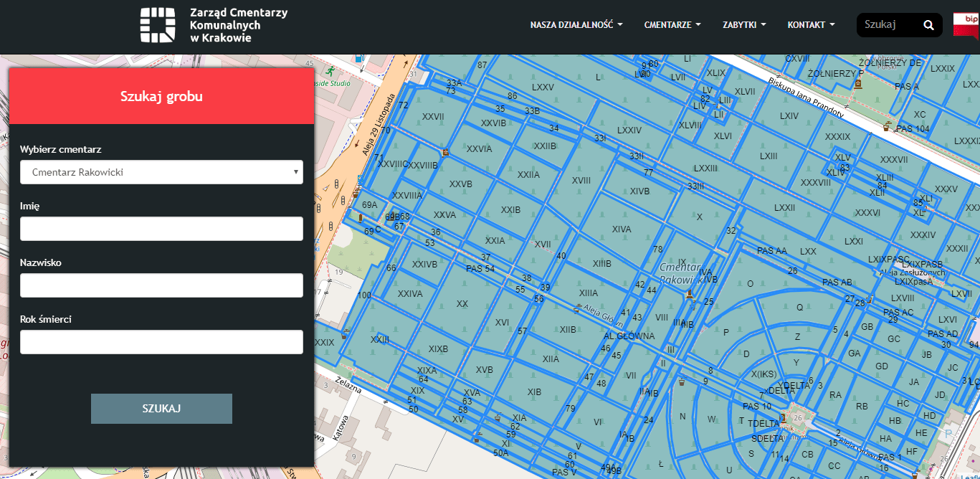The image size is (980, 479).
Task: Select sector LXXII on the map
Action: coord(784,208)
